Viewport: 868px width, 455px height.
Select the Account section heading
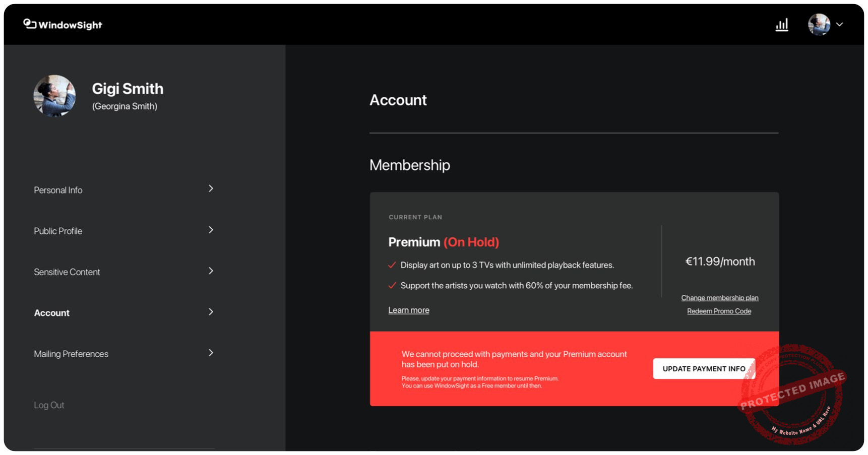[398, 100]
